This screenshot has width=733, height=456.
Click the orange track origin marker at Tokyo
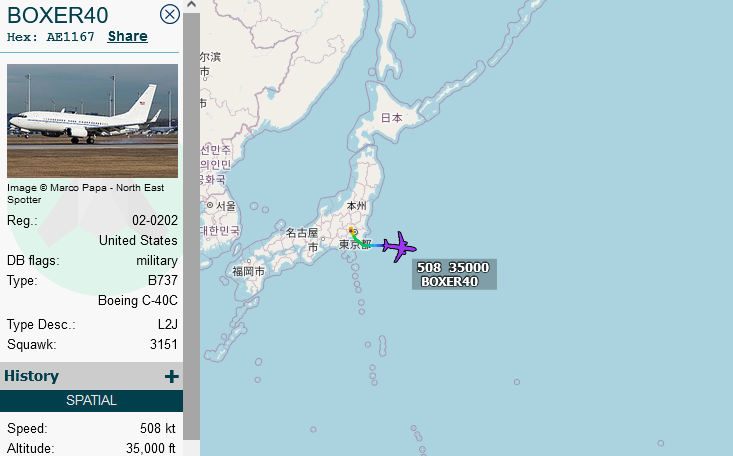tap(351, 230)
